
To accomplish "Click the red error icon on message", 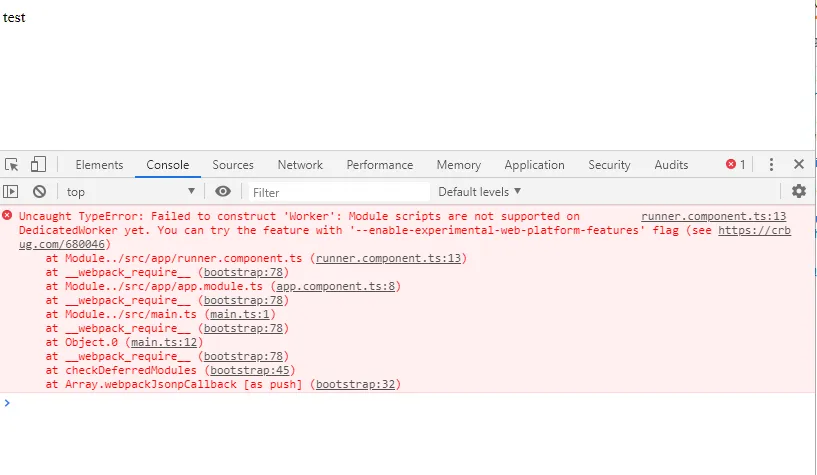I will click(7, 215).
